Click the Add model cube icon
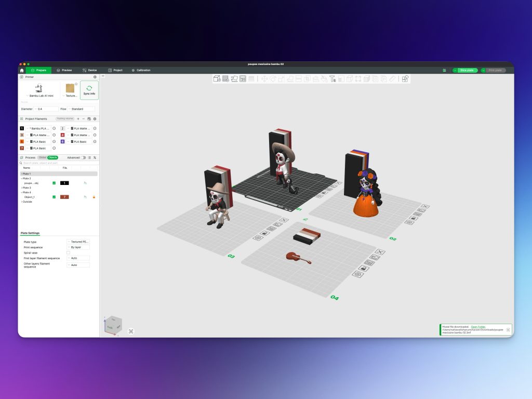This screenshot has width=532, height=399. tap(217, 79)
